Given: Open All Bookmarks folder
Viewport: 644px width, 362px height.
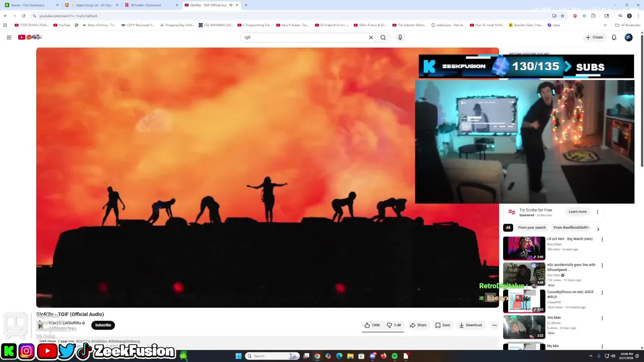Looking at the screenshot, I should [x=627, y=25].
